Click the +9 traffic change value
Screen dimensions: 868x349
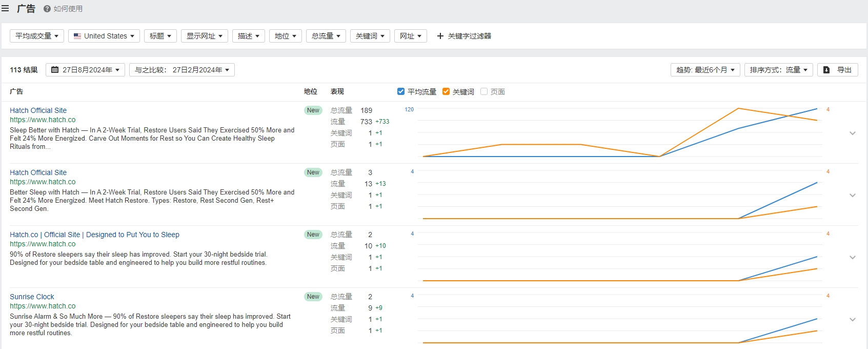pyautogui.click(x=379, y=308)
